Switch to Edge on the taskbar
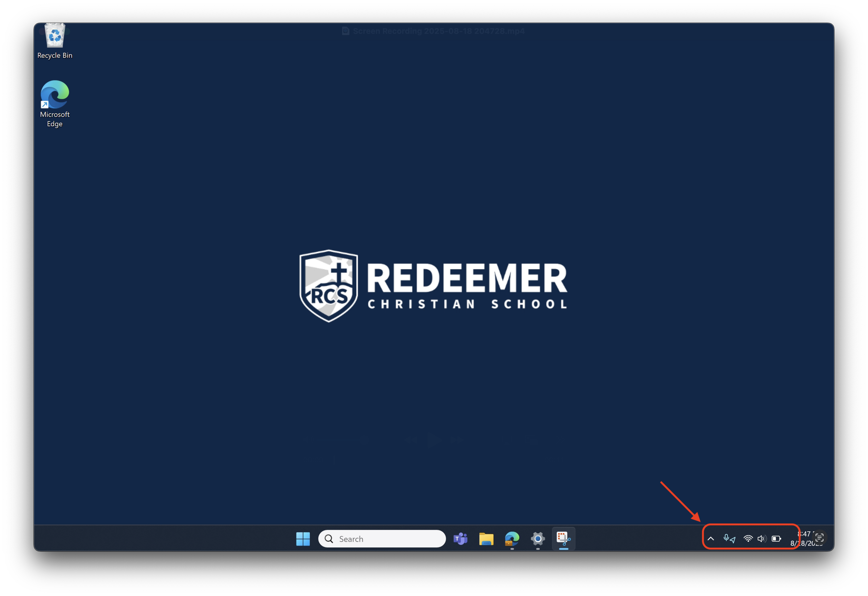Viewport: 868px width, 596px height. (512, 539)
